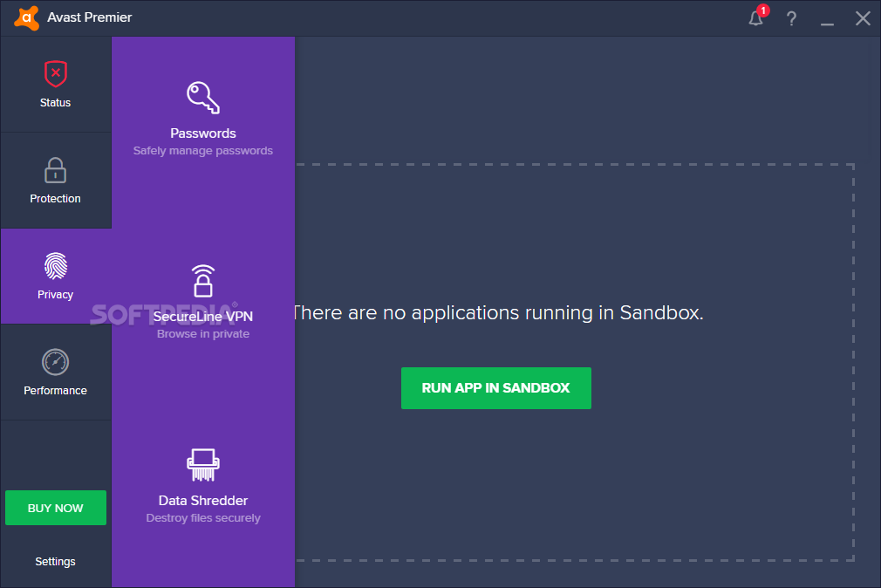Click the Performance gauge icon
This screenshot has height=588, width=881.
coord(55,362)
